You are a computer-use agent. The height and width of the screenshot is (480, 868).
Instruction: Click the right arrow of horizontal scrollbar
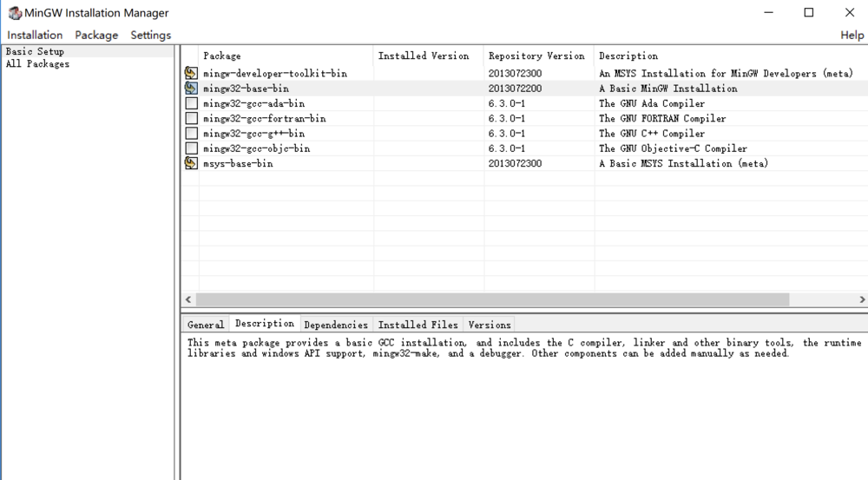pyautogui.click(x=862, y=299)
